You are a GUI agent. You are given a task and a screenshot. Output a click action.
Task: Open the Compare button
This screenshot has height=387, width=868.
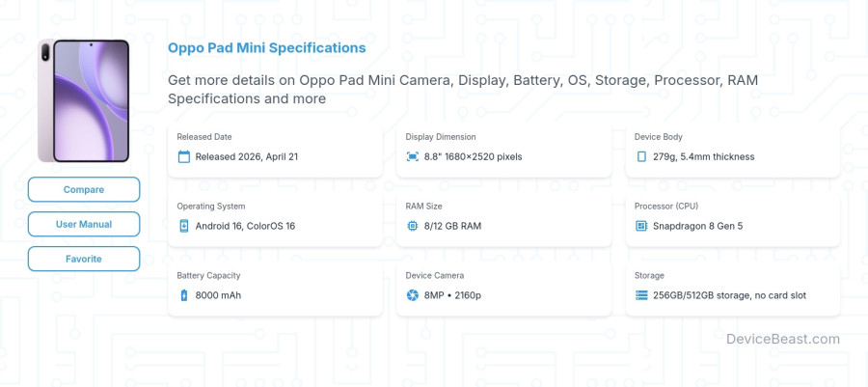coord(84,189)
